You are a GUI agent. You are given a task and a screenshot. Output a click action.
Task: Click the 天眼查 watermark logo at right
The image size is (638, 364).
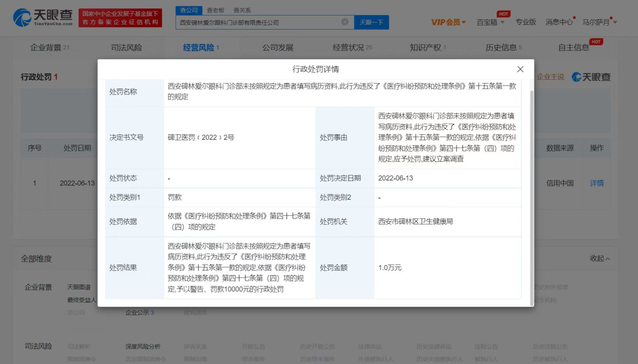(591, 77)
